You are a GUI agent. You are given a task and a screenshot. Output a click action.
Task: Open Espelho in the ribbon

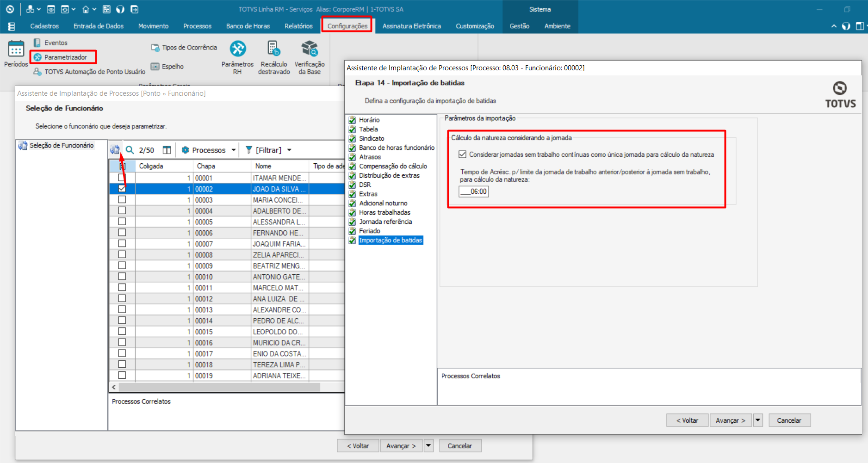pyautogui.click(x=167, y=66)
